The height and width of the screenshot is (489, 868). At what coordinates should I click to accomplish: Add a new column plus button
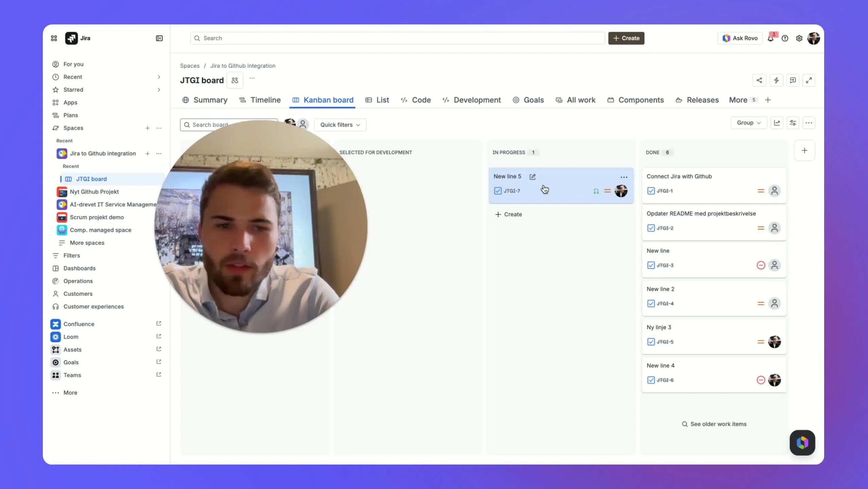tap(804, 150)
